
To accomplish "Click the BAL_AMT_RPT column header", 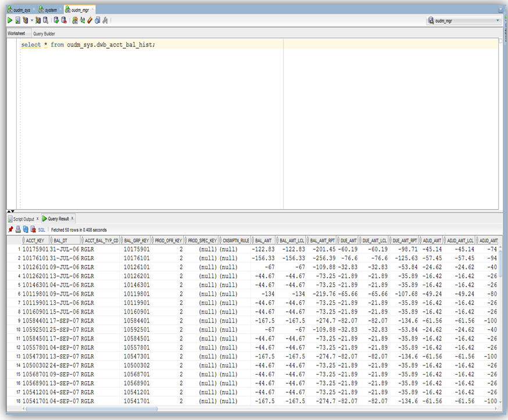I will [x=321, y=240].
